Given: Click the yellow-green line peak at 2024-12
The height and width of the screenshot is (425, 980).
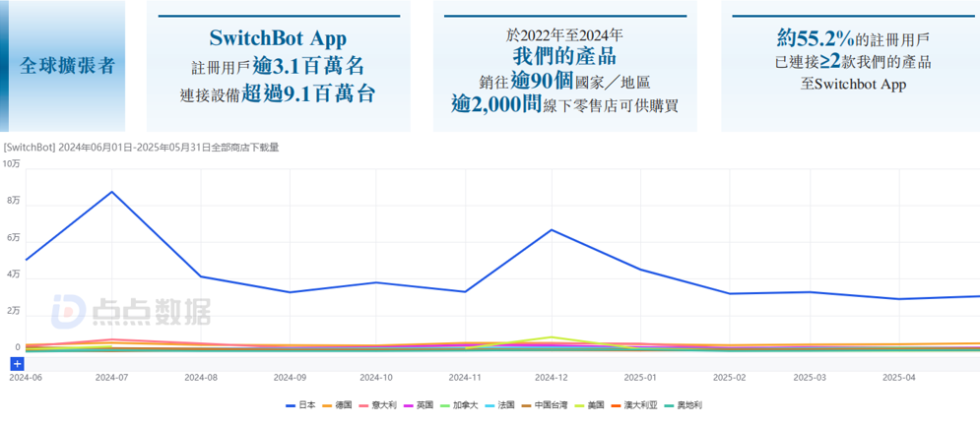Looking at the screenshot, I should point(552,337).
